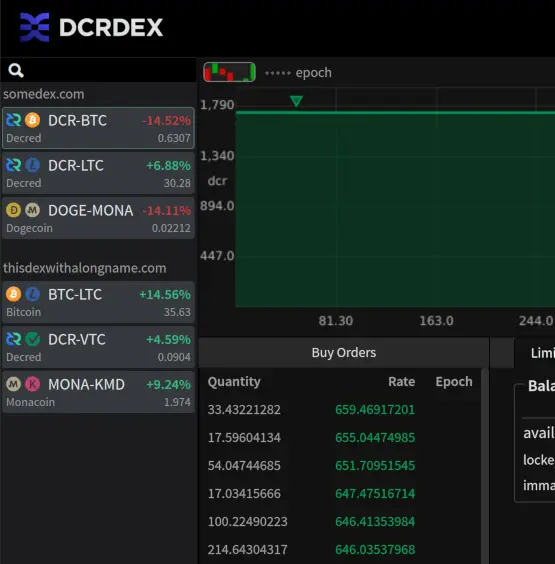The height and width of the screenshot is (564, 555).
Task: Click the Komodo icon in MONA-KMD row
Action: (x=32, y=384)
